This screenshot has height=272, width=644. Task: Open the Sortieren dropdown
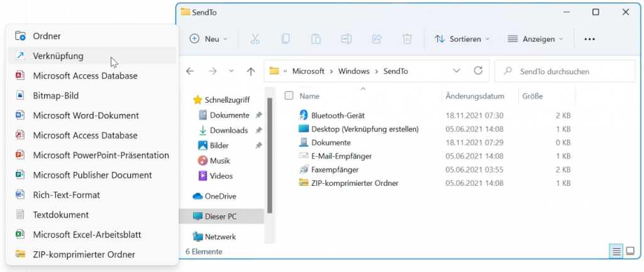462,39
